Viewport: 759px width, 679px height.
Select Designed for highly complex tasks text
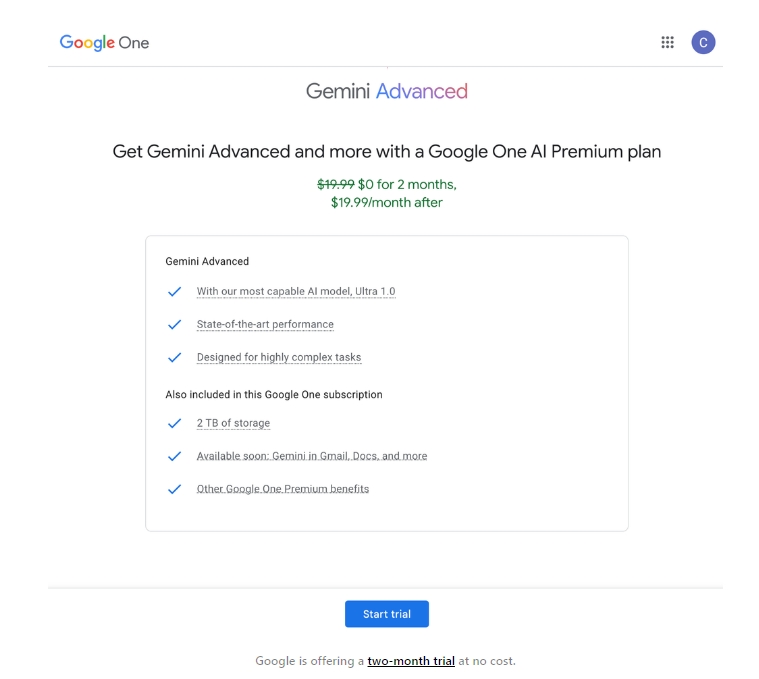[279, 357]
